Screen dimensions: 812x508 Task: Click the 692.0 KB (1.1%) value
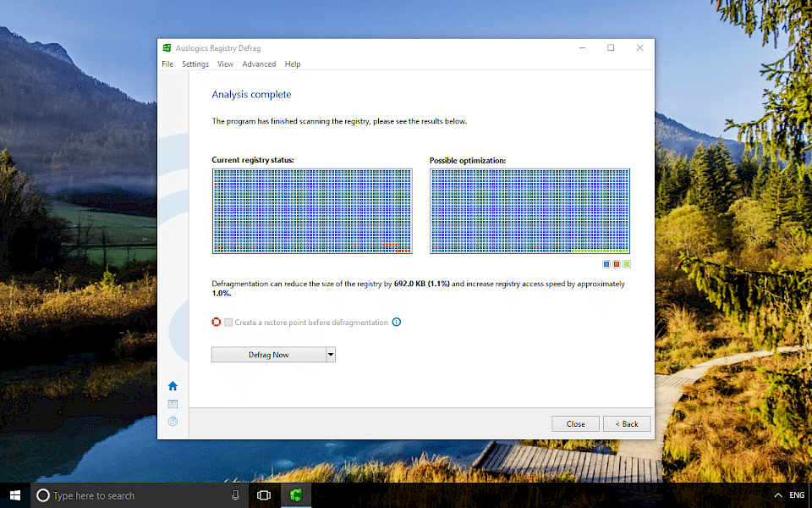(x=421, y=284)
